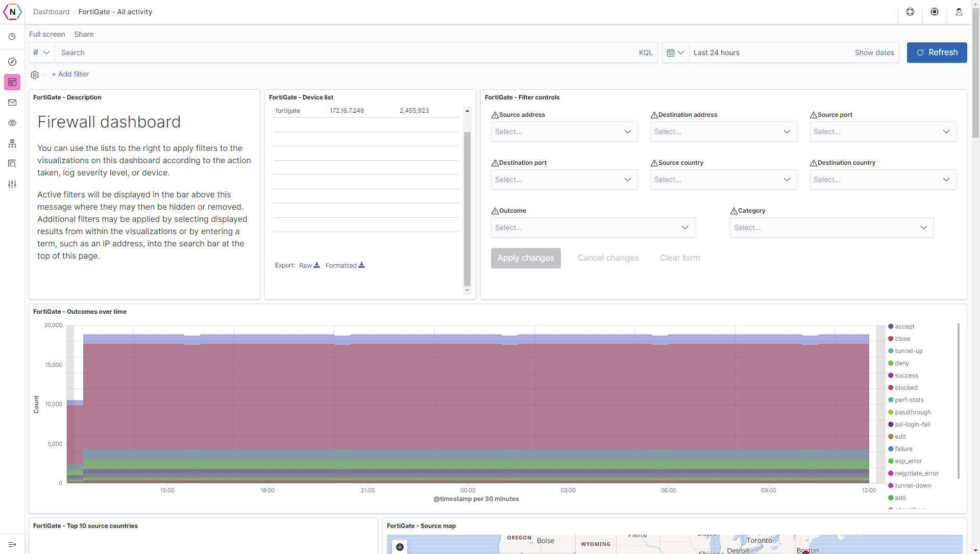The image size is (980, 554).
Task: Open the Destination country dropdown
Action: click(x=883, y=180)
